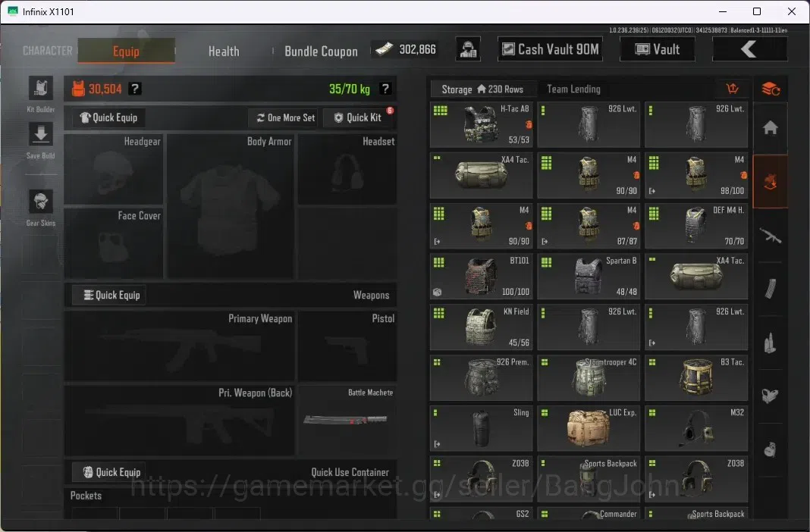The width and height of the screenshot is (810, 532).
Task: Click the 30,504 gear value
Action: pos(105,89)
